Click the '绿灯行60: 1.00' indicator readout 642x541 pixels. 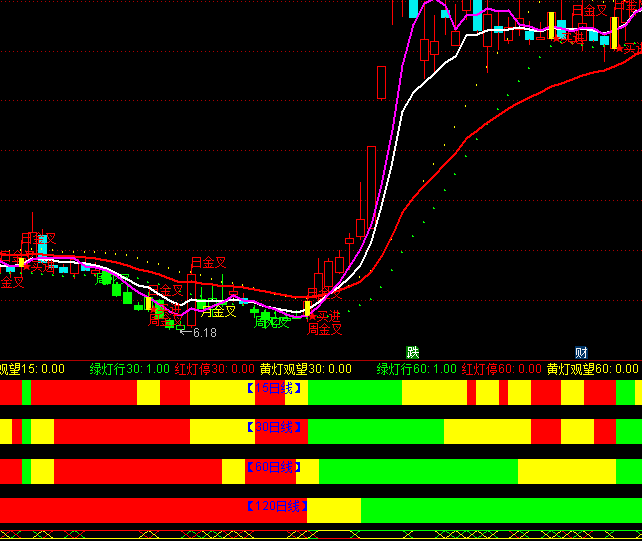click(x=417, y=369)
